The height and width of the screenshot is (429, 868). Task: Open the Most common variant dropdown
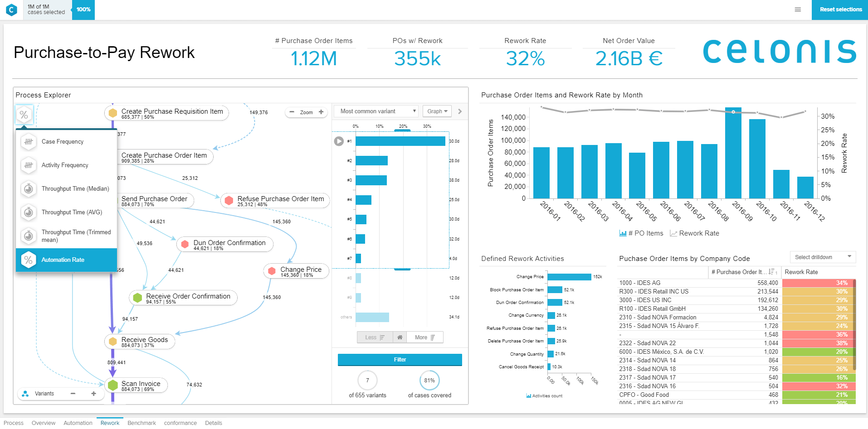click(x=376, y=111)
